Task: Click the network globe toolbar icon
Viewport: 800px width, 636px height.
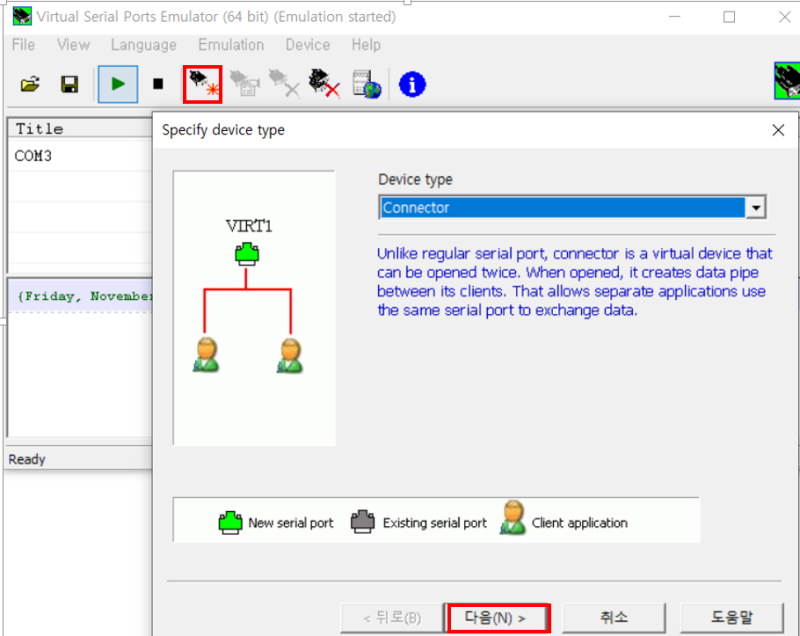Action: tap(367, 84)
